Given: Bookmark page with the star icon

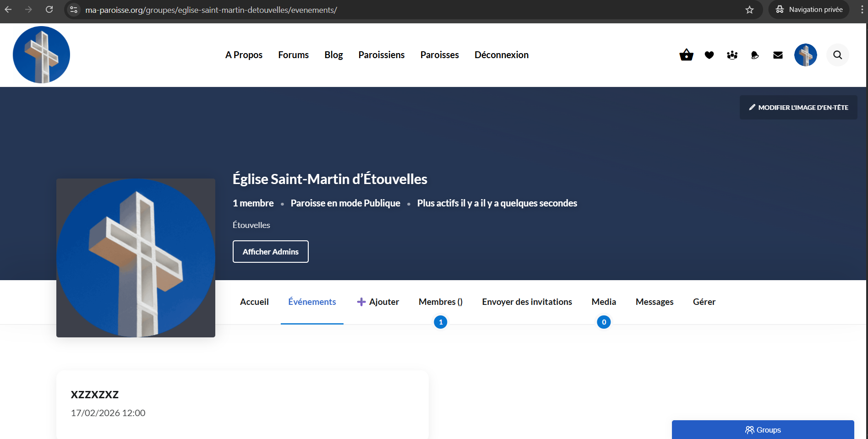Looking at the screenshot, I should pos(749,10).
